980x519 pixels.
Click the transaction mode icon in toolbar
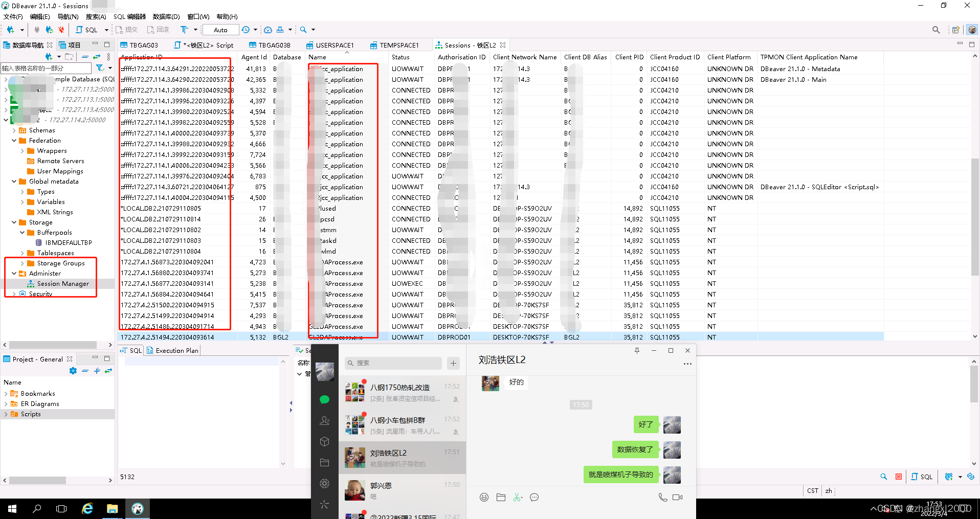tap(184, 30)
